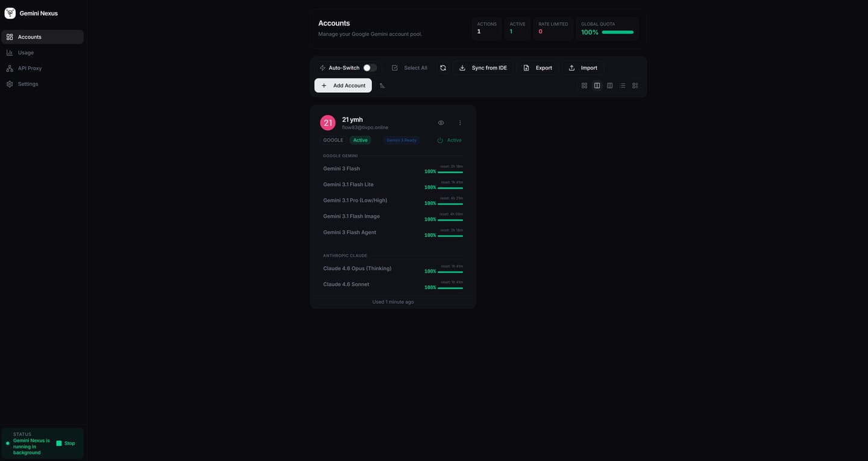Click the GOOGLE provider badge

[333, 140]
